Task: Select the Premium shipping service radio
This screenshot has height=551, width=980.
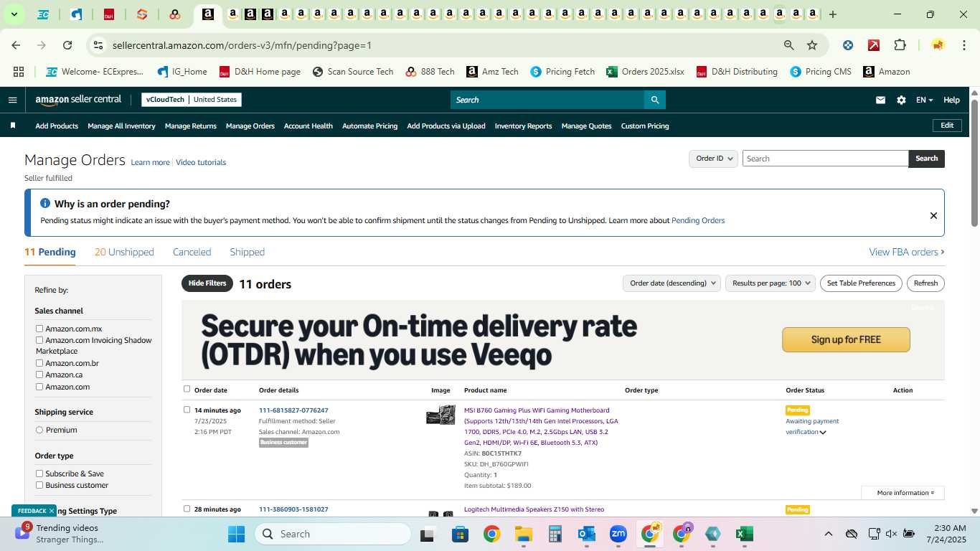Action: pyautogui.click(x=39, y=430)
